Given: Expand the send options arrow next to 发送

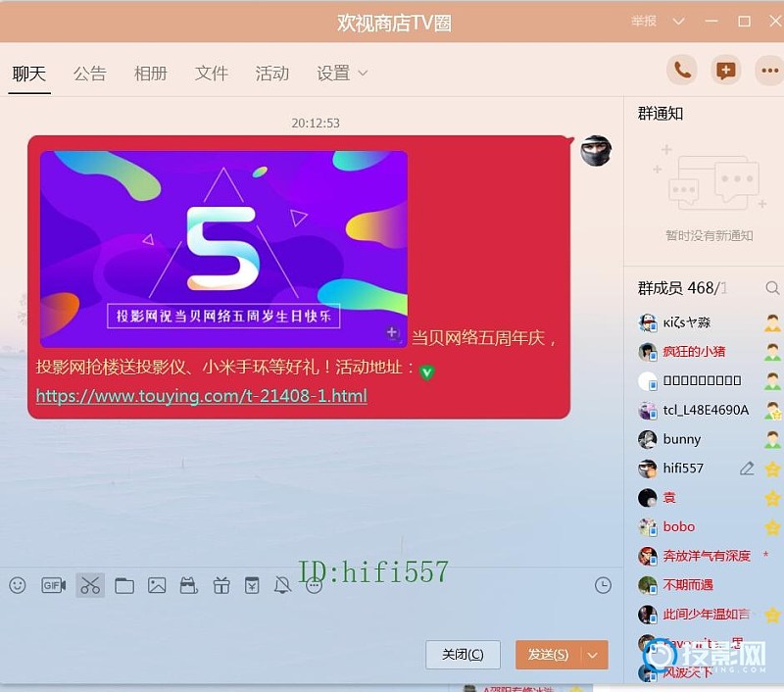Looking at the screenshot, I should point(593,655).
